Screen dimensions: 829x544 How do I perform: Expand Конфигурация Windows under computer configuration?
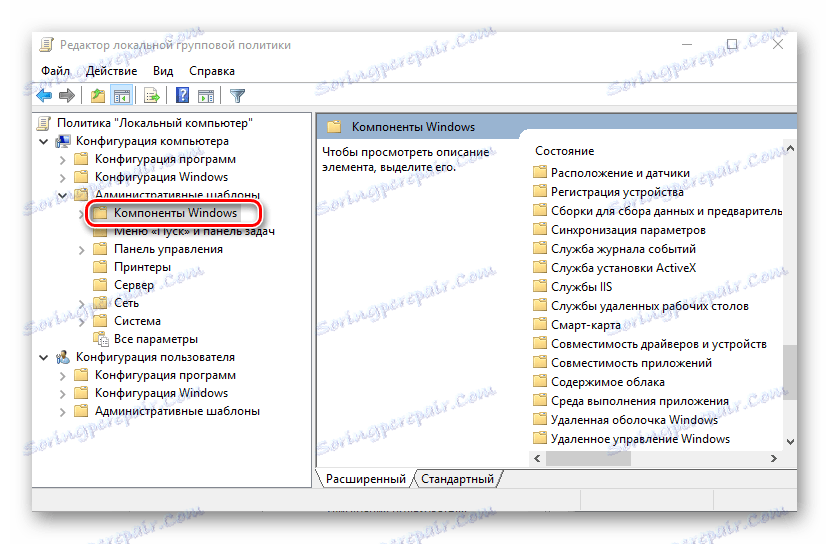pos(62,178)
